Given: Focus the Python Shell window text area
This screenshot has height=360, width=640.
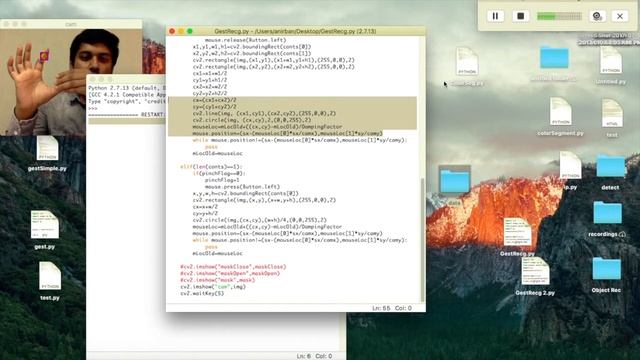Looking at the screenshot, I should click(x=127, y=237).
